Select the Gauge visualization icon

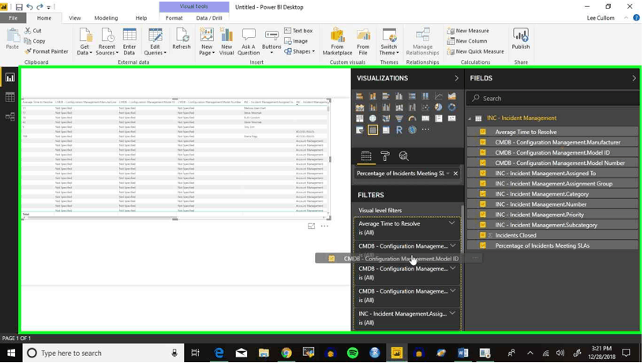pyautogui.click(x=412, y=118)
